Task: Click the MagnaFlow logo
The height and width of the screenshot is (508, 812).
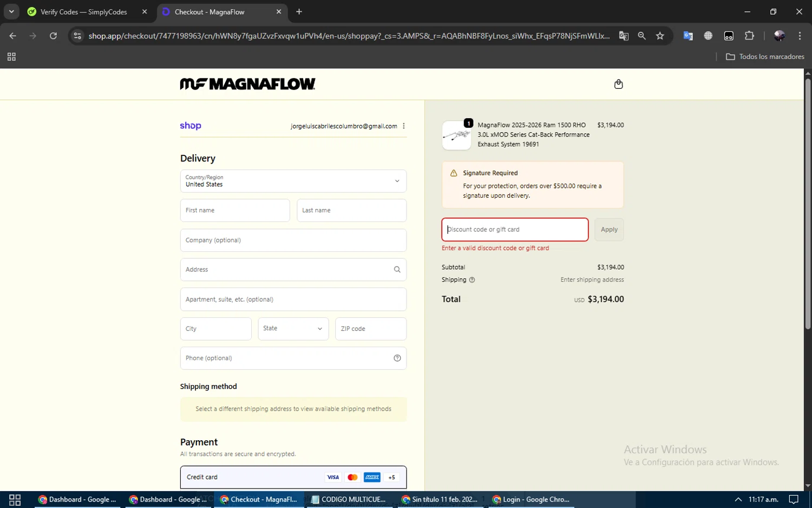Action: click(x=247, y=84)
